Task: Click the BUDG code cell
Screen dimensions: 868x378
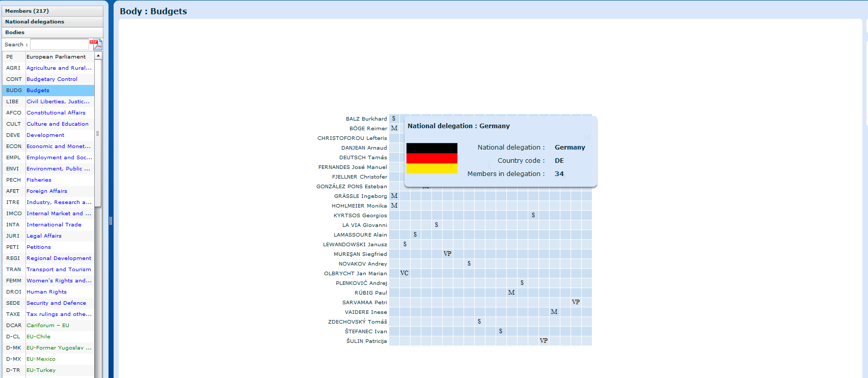Action: tap(14, 90)
